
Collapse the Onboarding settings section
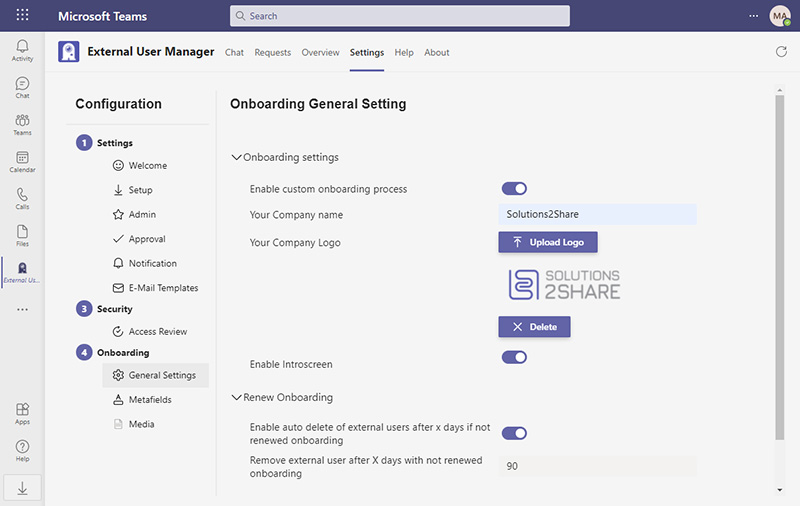285,157
